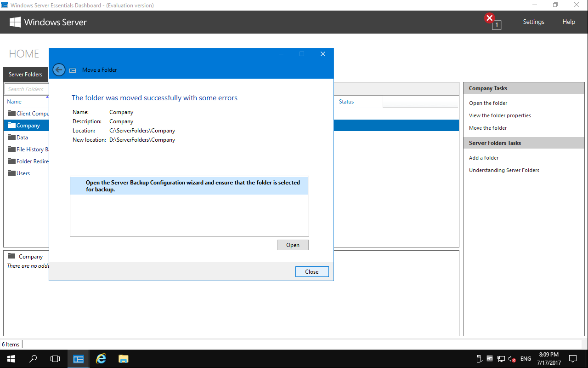Viewport: 588px width, 368px height.
Task: Open Task View on taskbar
Action: click(55, 359)
